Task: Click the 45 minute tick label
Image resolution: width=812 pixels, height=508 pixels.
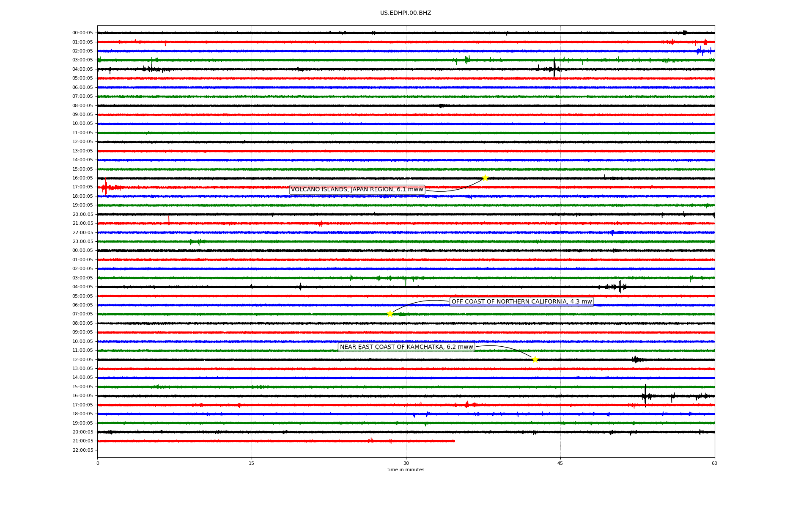Action: (x=560, y=463)
